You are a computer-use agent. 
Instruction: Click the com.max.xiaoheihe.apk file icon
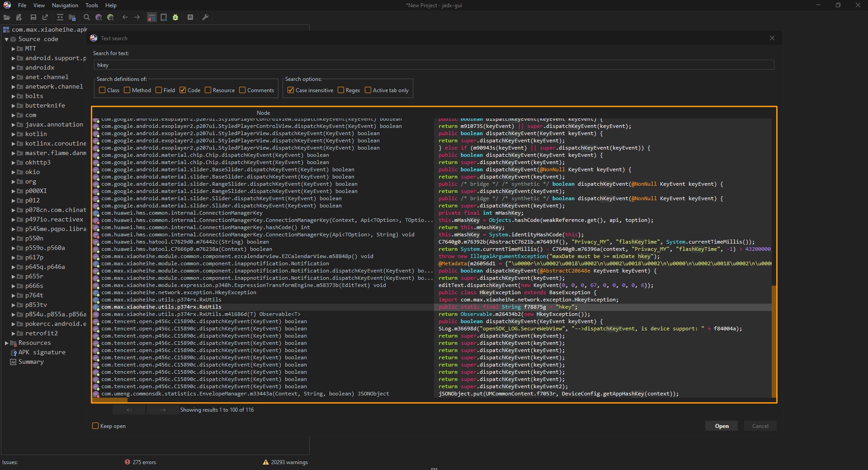[x=6, y=29]
